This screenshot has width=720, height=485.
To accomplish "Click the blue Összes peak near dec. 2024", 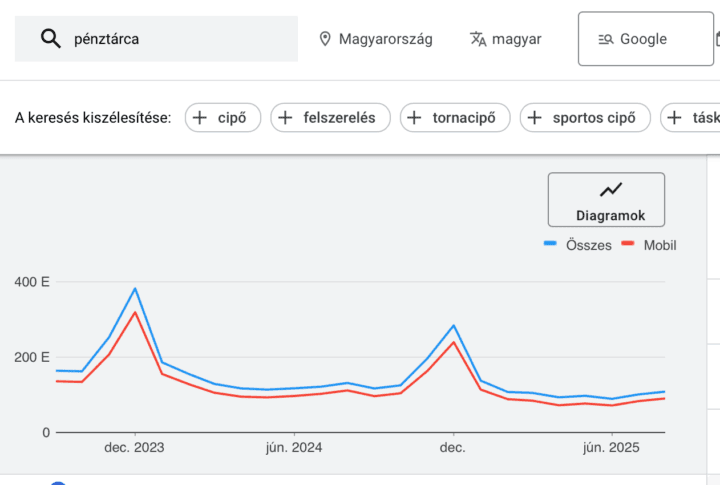I will click(454, 325).
